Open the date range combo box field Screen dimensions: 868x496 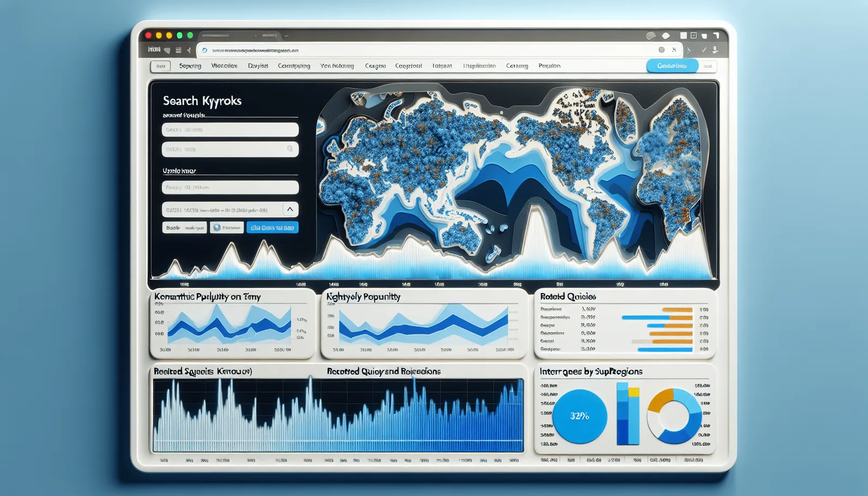coord(230,209)
